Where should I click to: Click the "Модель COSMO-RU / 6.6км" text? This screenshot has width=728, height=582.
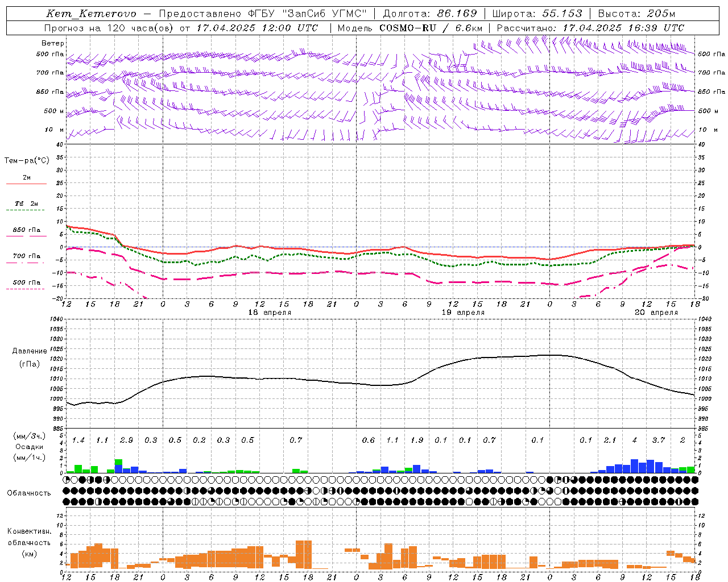[410, 28]
